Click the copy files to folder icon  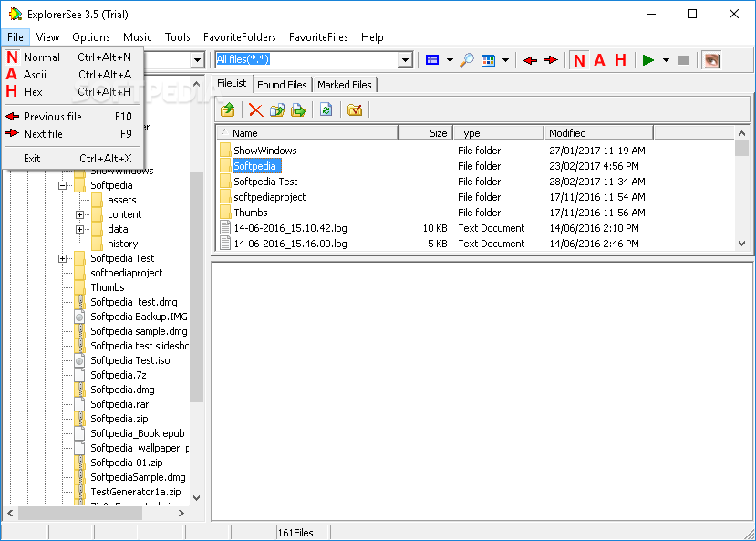click(277, 110)
